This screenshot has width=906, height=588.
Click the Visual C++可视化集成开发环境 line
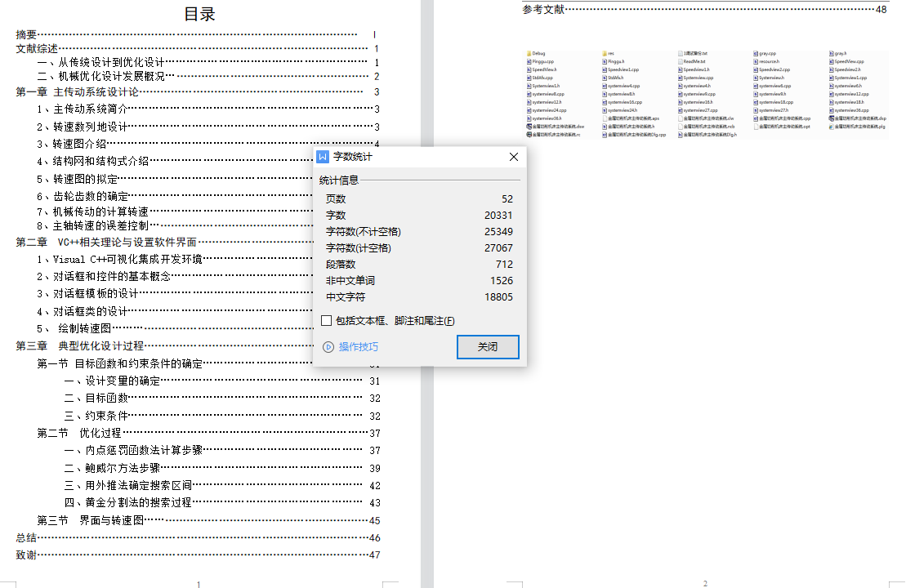(175, 260)
